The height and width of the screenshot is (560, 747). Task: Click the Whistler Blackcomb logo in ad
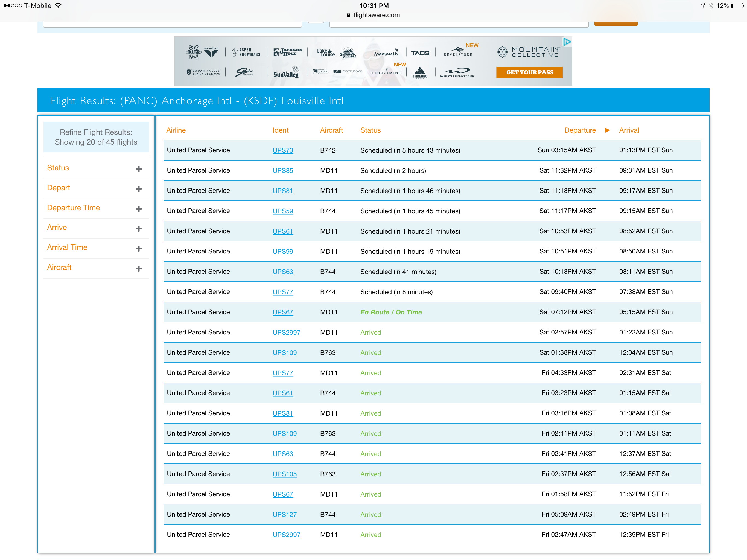pos(457,72)
